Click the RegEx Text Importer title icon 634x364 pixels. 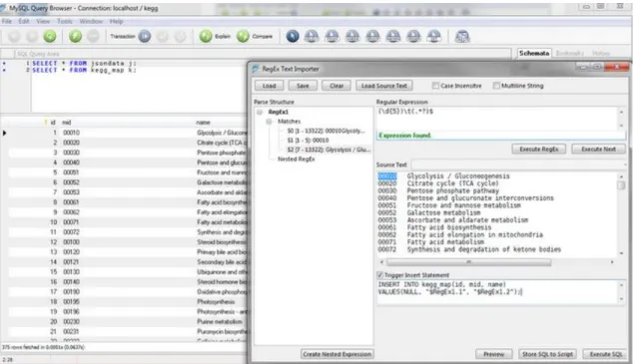(256, 69)
